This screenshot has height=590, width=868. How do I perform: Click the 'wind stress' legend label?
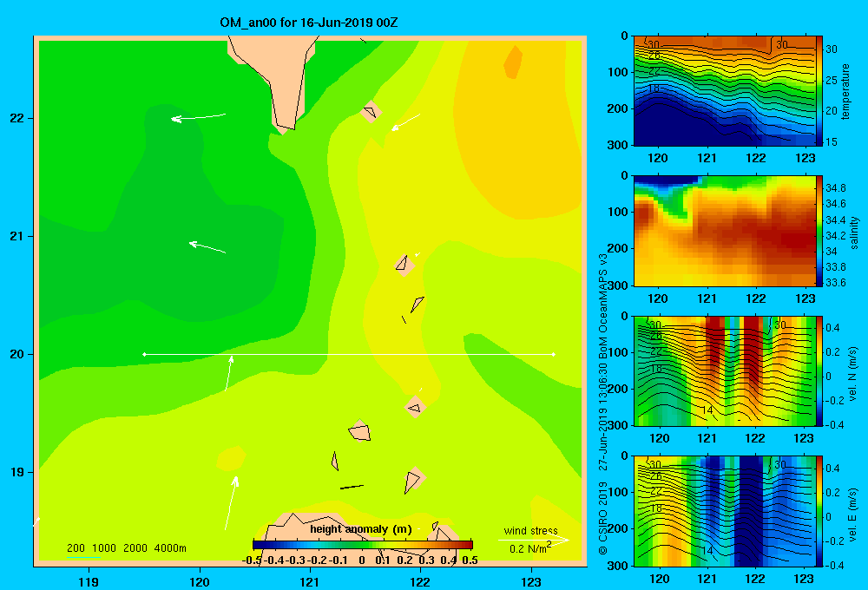531,530
